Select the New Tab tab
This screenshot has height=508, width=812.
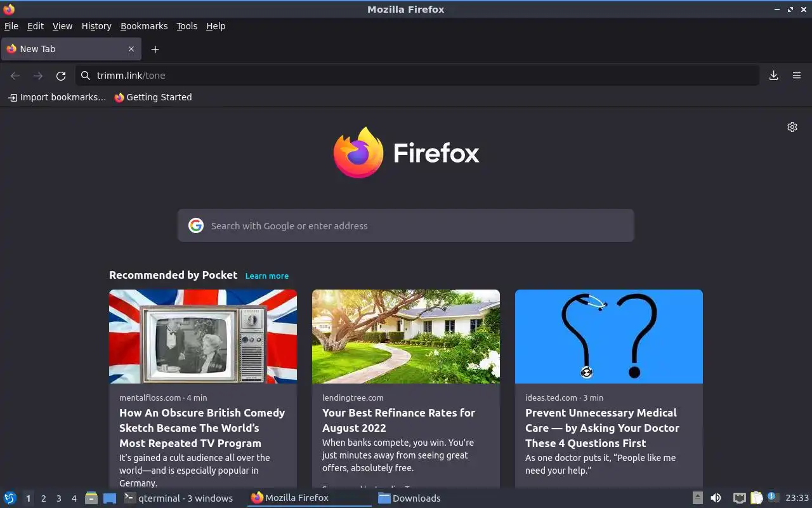coord(70,49)
